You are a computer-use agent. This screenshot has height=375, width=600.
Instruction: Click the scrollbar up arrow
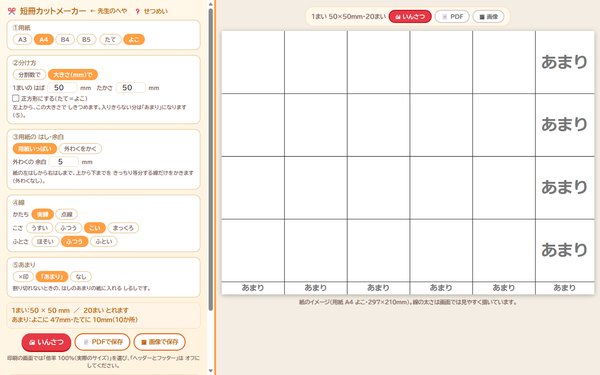tap(210, 4)
